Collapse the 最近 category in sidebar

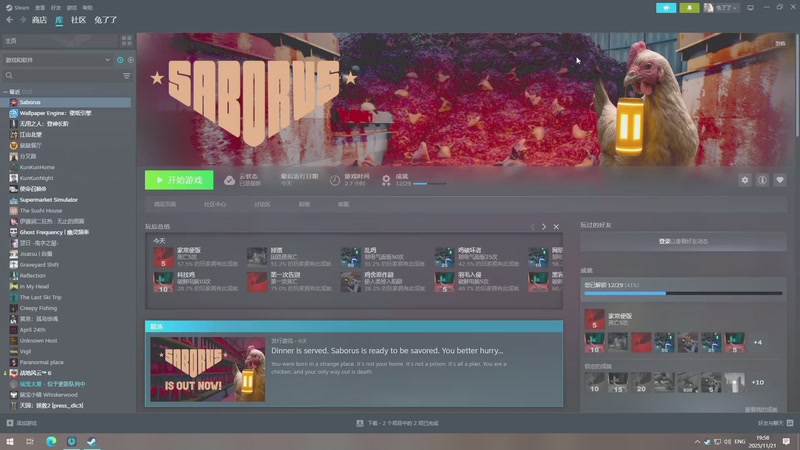6,91
